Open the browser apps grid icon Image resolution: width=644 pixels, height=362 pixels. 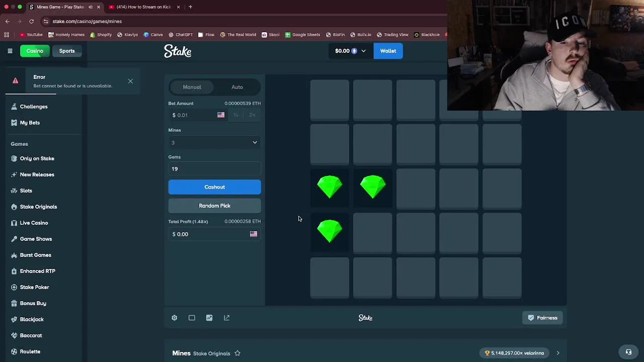(7, 35)
